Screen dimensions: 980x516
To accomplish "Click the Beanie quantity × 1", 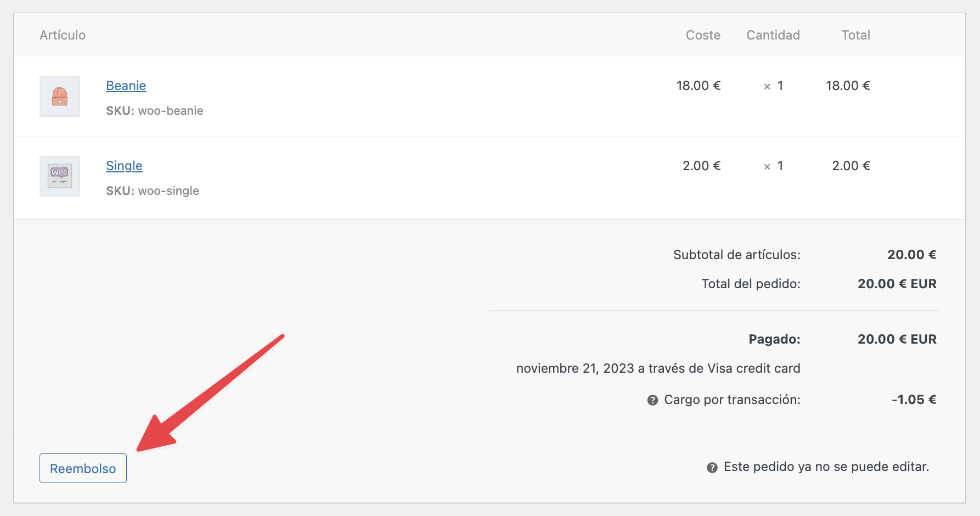I will pyautogui.click(x=773, y=86).
